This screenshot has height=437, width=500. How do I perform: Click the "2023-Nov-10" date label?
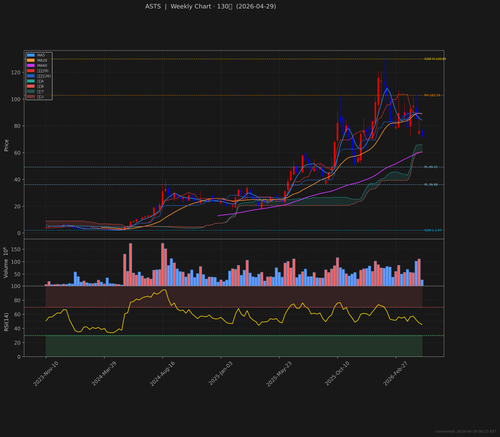click(46, 374)
